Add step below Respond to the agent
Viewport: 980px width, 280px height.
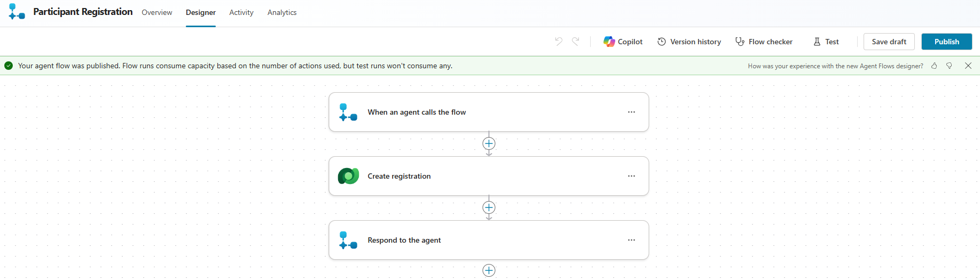point(489,270)
